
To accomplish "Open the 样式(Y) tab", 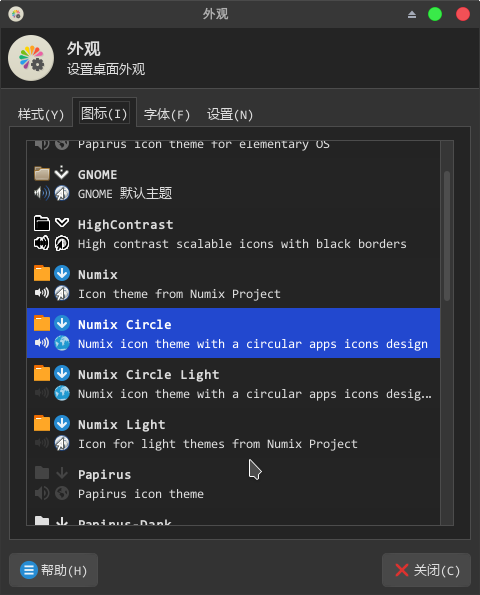I will 41,114.
